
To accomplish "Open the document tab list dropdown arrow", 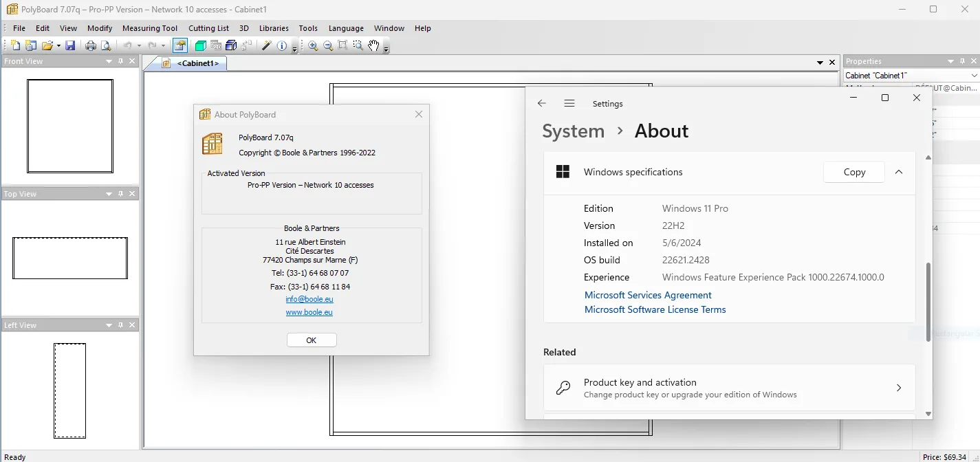I will click(x=820, y=63).
